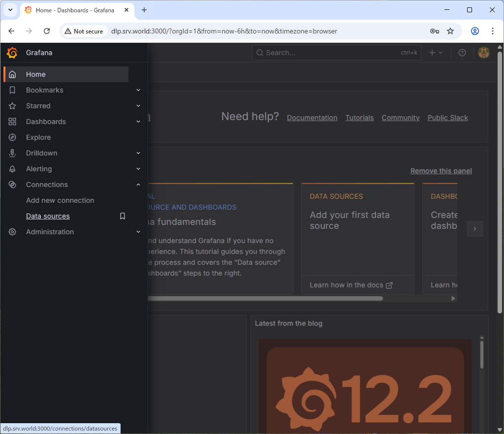Expand the Alerting section chevron
Screen dimensions: 504x434
point(138,169)
